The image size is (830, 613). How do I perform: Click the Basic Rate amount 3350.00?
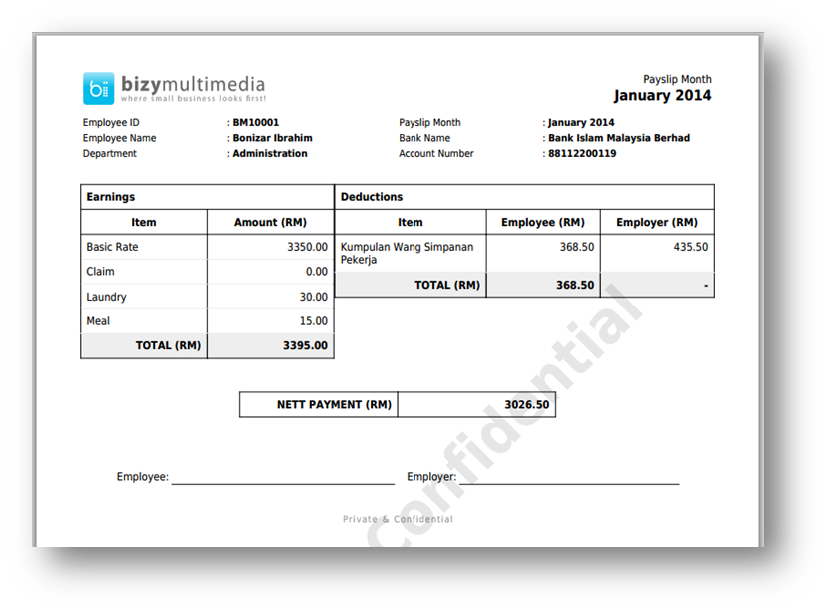click(x=307, y=247)
